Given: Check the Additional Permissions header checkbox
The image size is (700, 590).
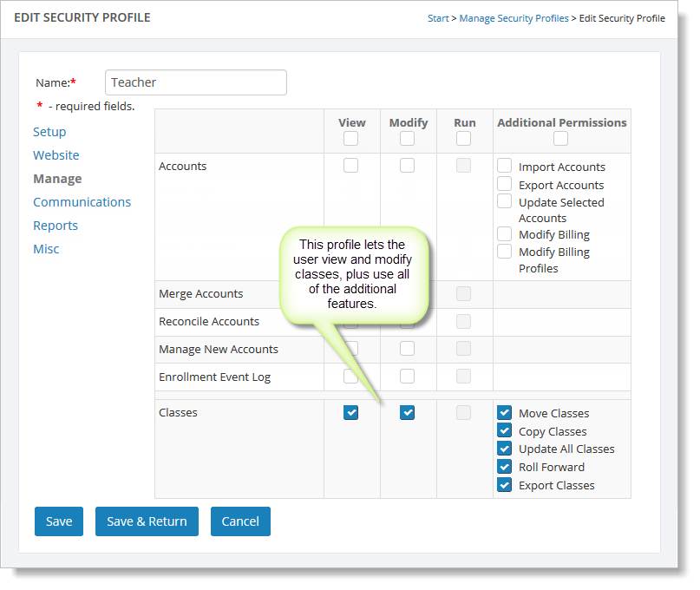Looking at the screenshot, I should click(561, 139).
